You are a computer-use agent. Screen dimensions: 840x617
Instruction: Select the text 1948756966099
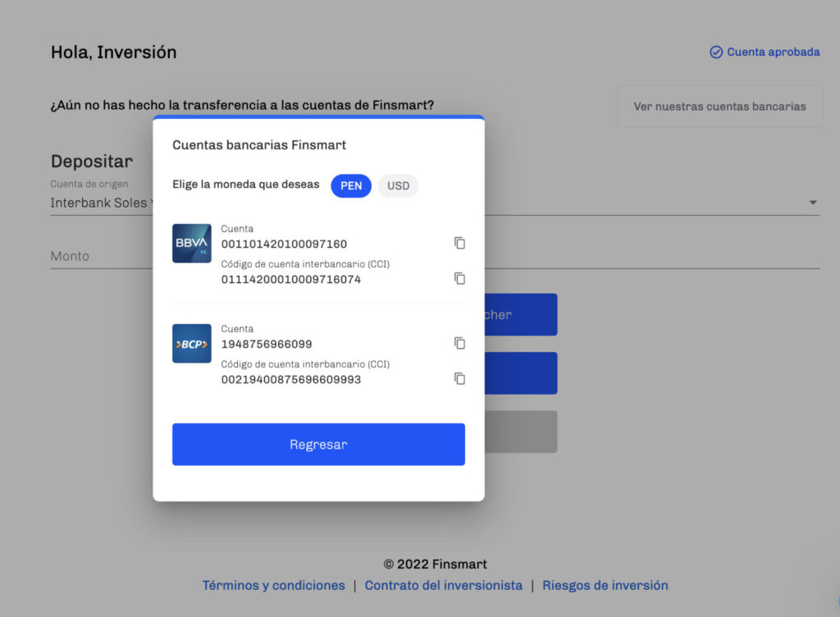[267, 345]
